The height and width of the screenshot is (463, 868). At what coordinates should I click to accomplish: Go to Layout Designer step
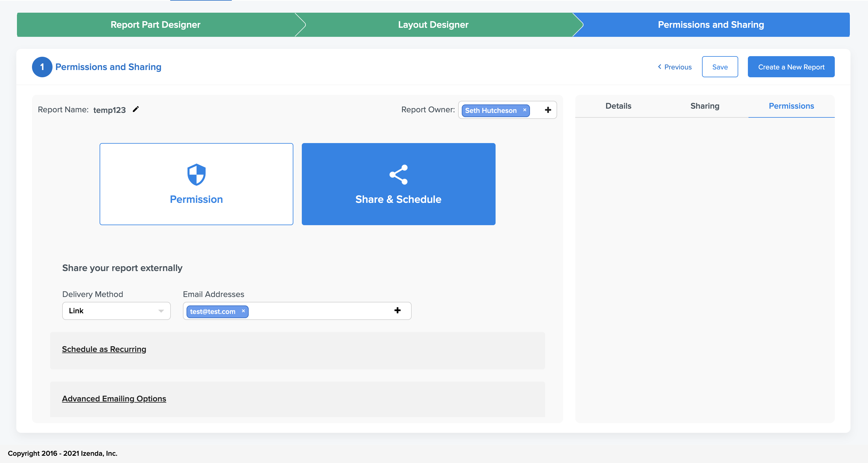pyautogui.click(x=433, y=25)
